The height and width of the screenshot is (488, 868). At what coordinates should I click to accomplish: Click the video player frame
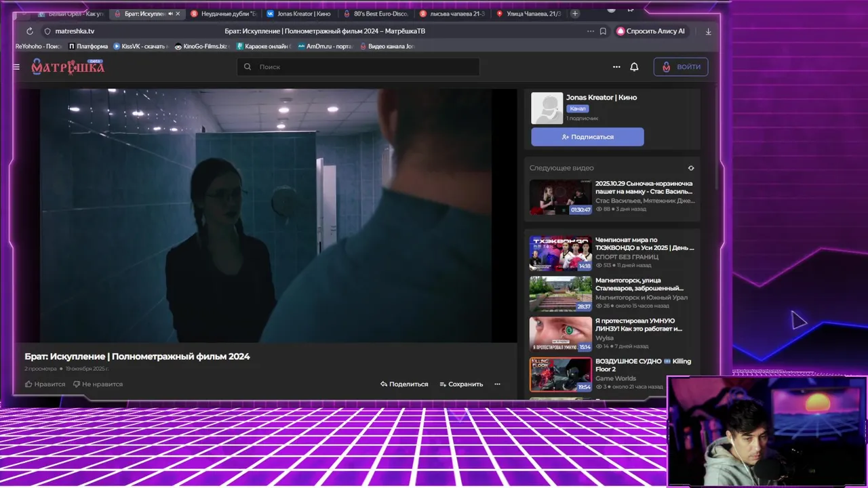pyautogui.click(x=266, y=216)
